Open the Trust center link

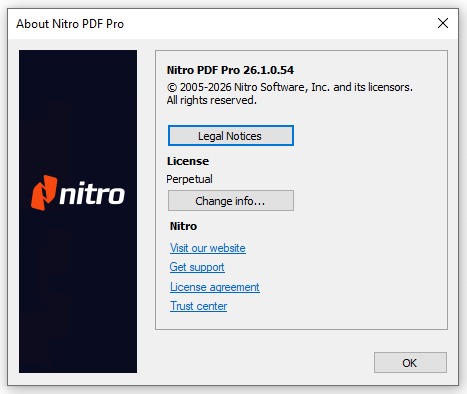199,306
